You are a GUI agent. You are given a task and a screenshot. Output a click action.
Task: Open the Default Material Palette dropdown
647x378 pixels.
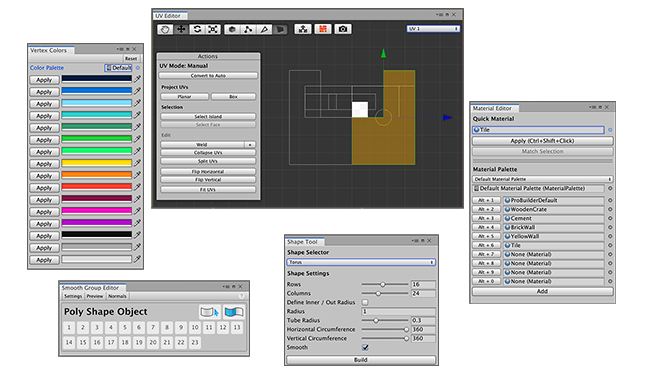click(543, 179)
